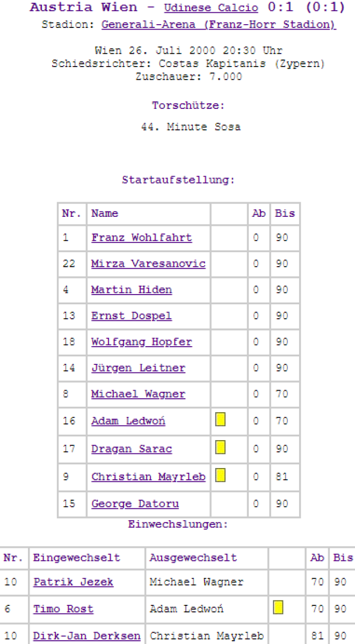The width and height of the screenshot is (355, 644).
Task: Open the Udinese Calcio team link
Action: tap(211, 9)
